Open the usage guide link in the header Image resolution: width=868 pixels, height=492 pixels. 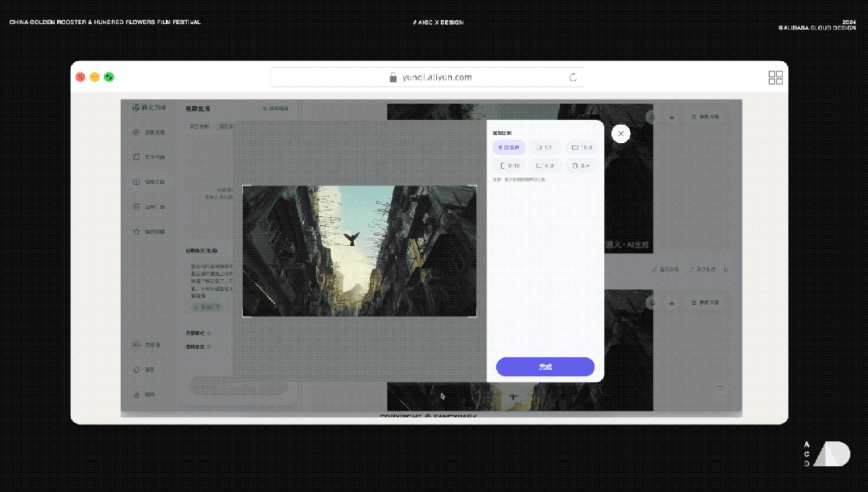click(x=275, y=109)
